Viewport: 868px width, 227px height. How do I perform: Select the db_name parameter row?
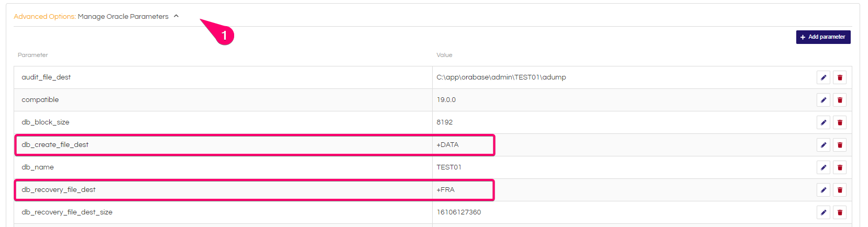(38, 167)
